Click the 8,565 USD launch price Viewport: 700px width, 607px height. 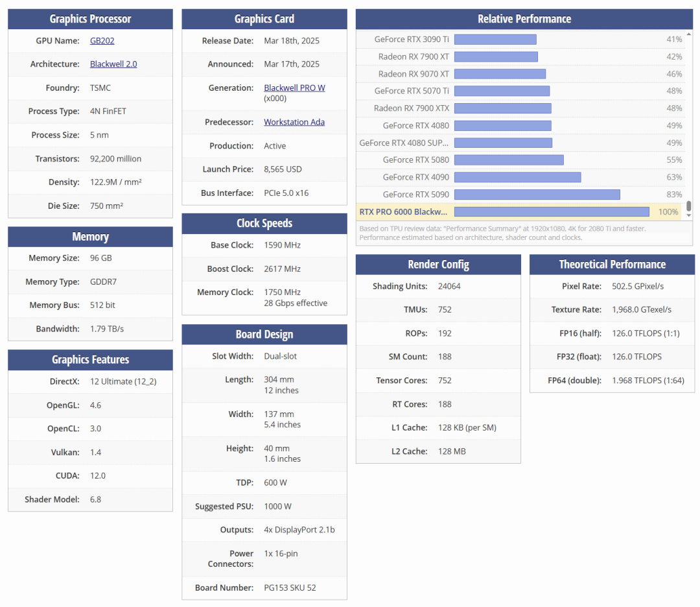[283, 169]
